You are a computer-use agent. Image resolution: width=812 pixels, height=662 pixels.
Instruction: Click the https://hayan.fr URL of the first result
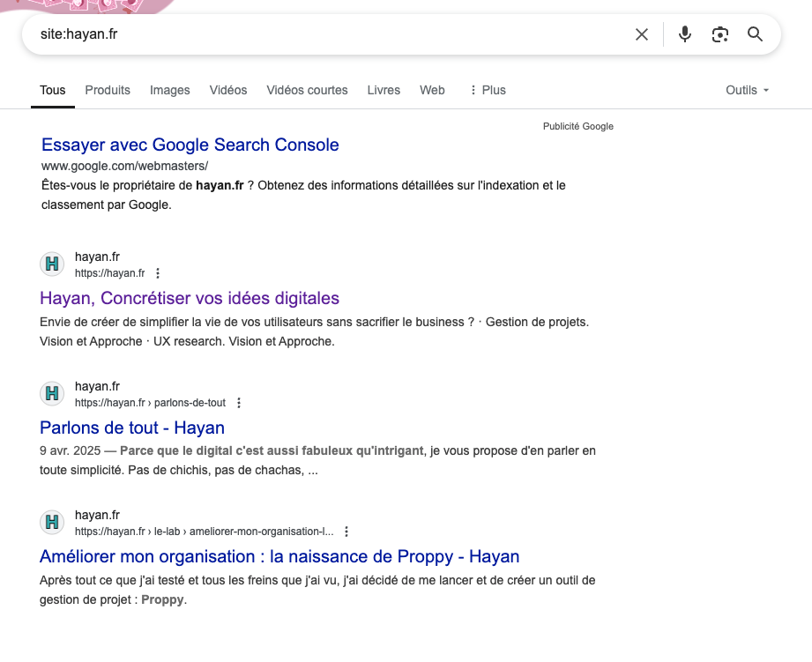pyautogui.click(x=110, y=273)
